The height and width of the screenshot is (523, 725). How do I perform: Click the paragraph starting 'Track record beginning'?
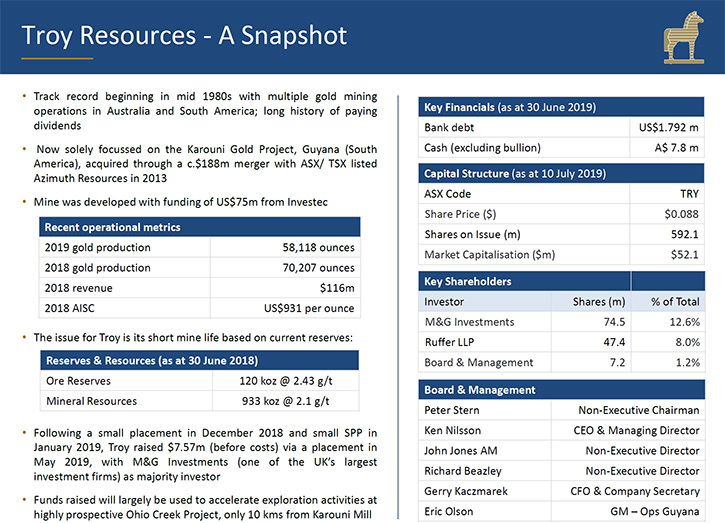pyautogui.click(x=205, y=111)
